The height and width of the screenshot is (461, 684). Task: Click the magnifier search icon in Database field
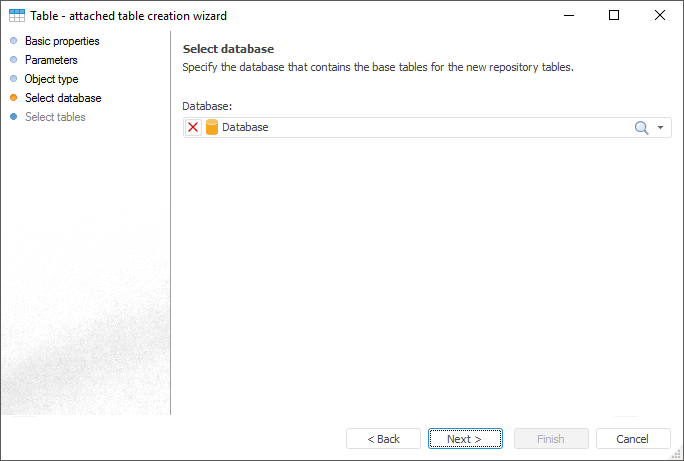(x=642, y=128)
